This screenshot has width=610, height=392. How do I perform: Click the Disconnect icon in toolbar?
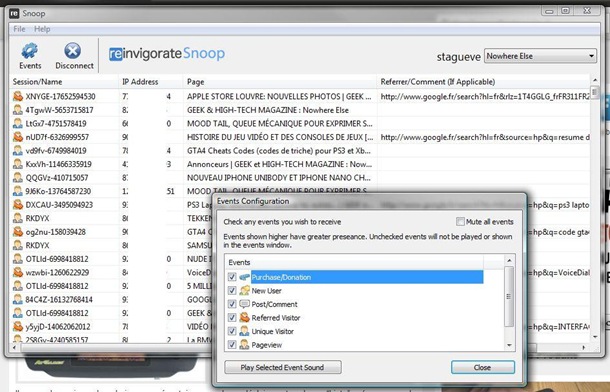(73, 51)
